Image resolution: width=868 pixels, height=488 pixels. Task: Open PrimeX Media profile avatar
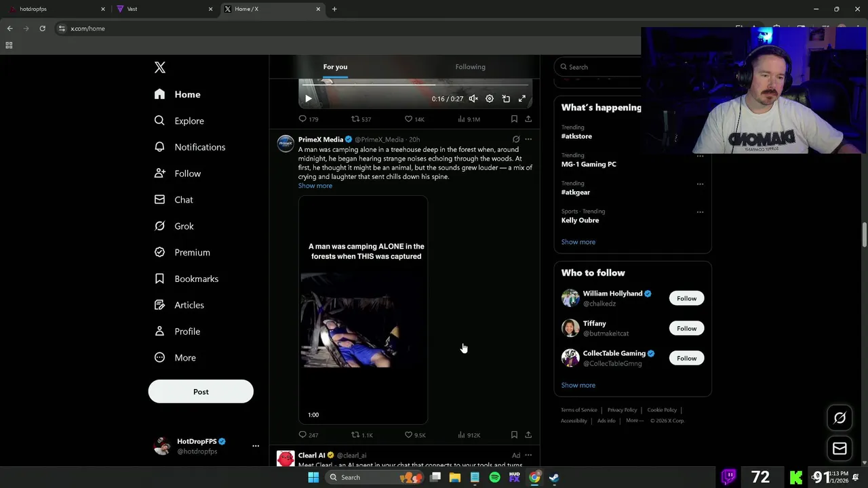point(285,144)
